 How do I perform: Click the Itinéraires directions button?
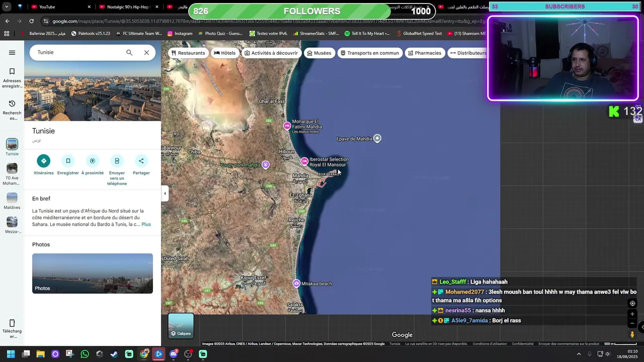[x=44, y=165]
